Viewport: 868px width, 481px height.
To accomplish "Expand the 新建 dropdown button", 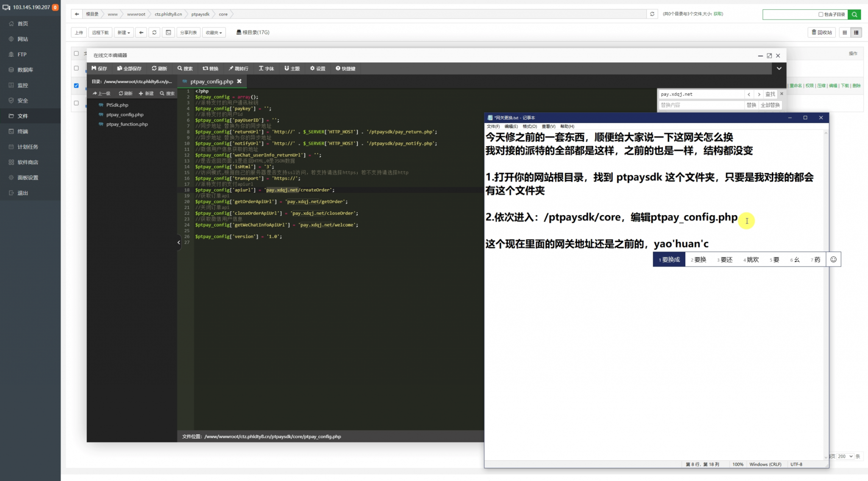I will pyautogui.click(x=124, y=32).
